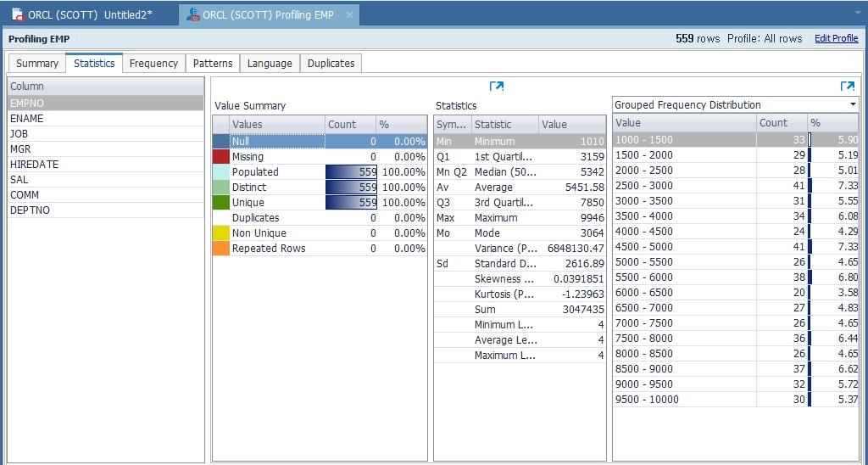Click the Repeated Rows orange swatch

pyautogui.click(x=220, y=249)
